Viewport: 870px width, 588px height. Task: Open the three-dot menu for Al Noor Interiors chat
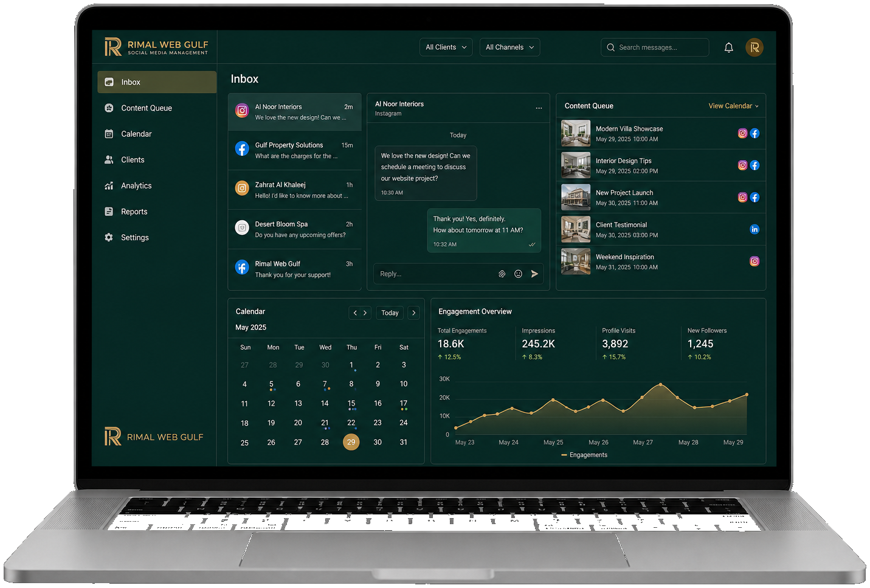coord(539,108)
